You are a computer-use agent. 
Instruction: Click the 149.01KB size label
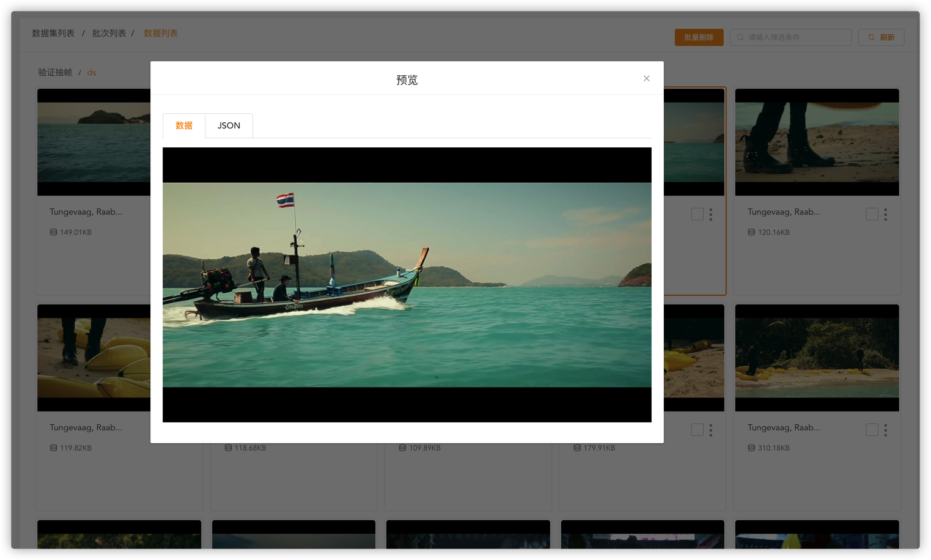point(76,232)
